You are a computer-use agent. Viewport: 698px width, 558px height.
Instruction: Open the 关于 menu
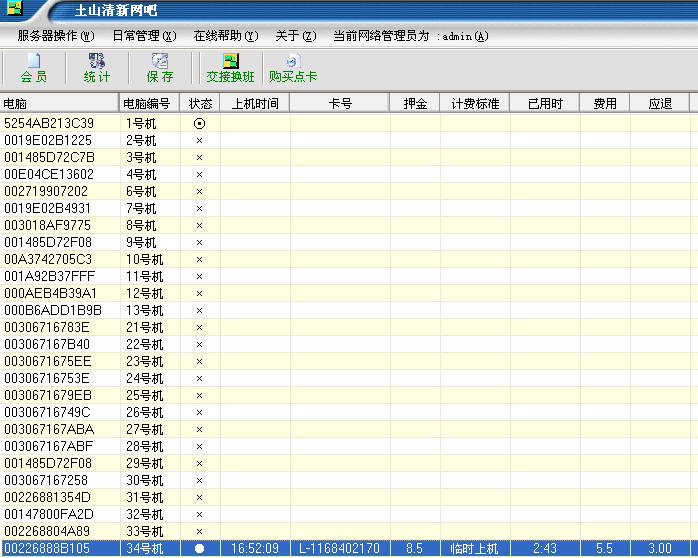295,36
